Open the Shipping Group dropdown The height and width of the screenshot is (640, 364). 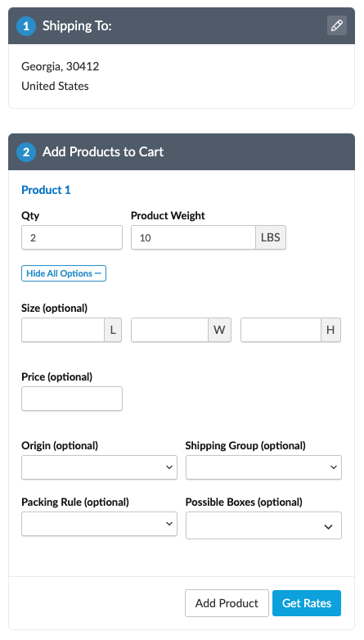click(x=263, y=467)
